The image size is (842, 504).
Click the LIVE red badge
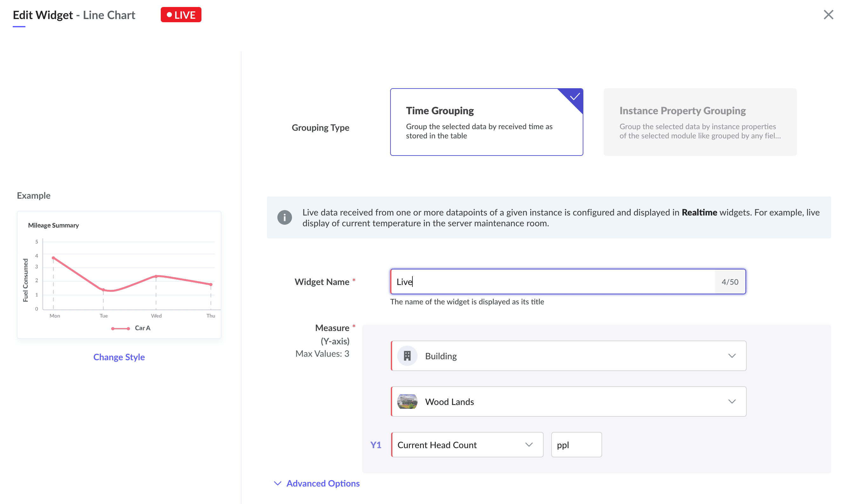tap(181, 15)
